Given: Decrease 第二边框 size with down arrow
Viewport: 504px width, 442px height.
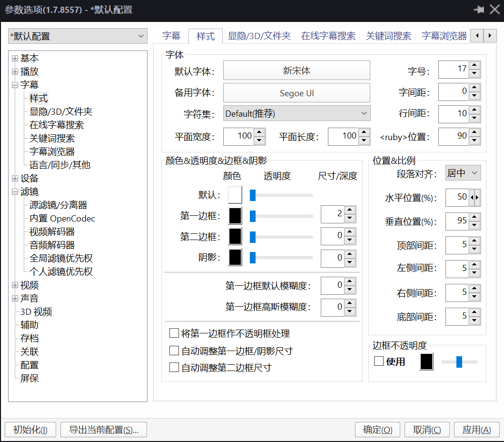Looking at the screenshot, I should [x=350, y=240].
